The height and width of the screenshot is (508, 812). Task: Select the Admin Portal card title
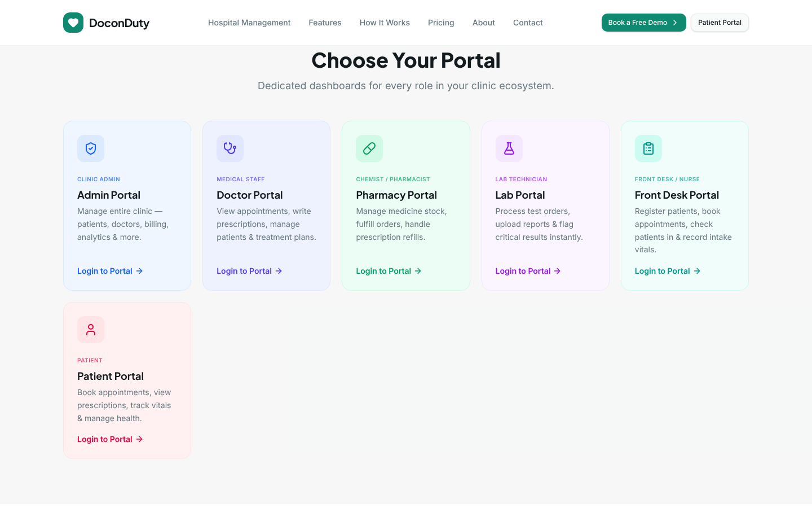109,195
